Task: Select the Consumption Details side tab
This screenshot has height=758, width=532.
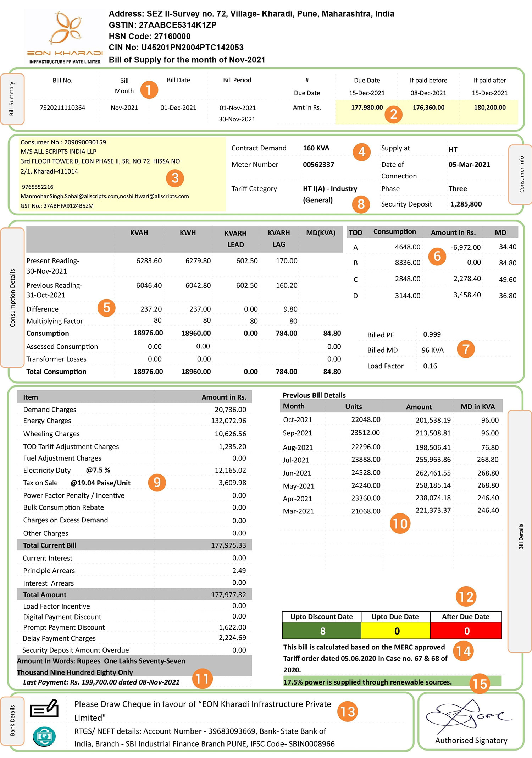Action: point(12,297)
